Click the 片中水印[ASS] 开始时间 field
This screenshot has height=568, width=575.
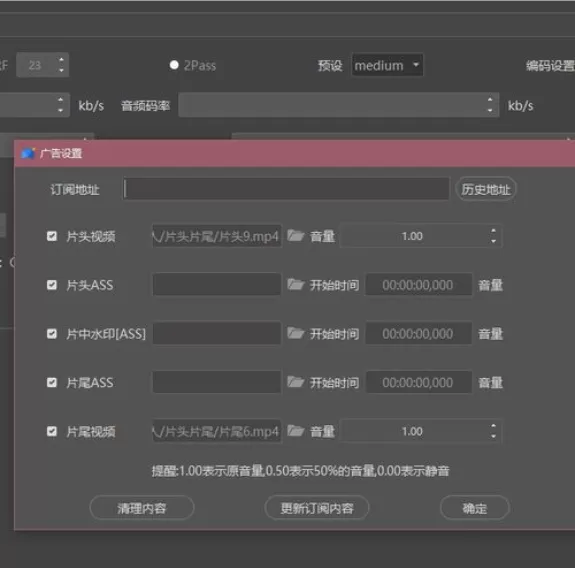[418, 333]
